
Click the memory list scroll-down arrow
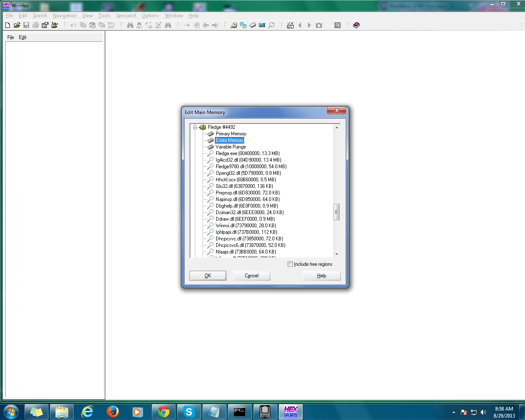[x=337, y=254]
